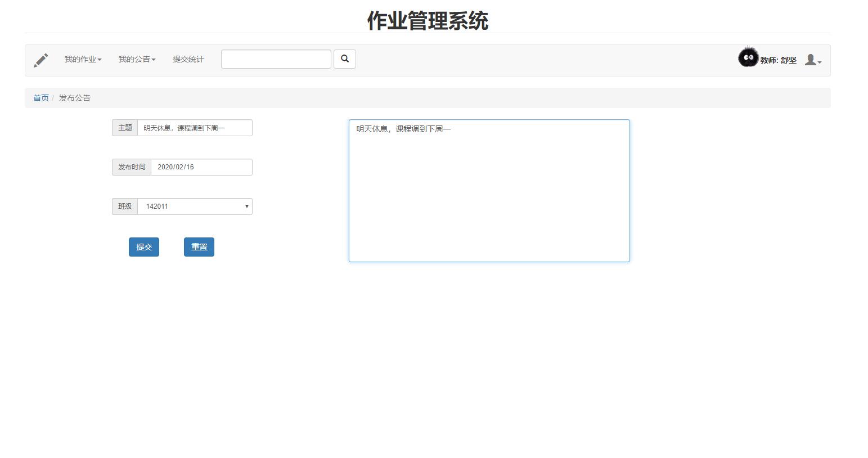The width and height of the screenshot is (868, 458).
Task: Click the search magnifier icon
Action: pos(345,59)
